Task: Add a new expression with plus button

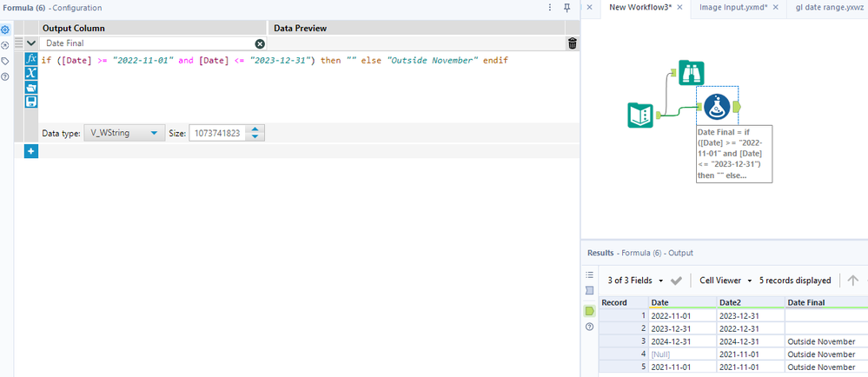Action: [x=31, y=150]
